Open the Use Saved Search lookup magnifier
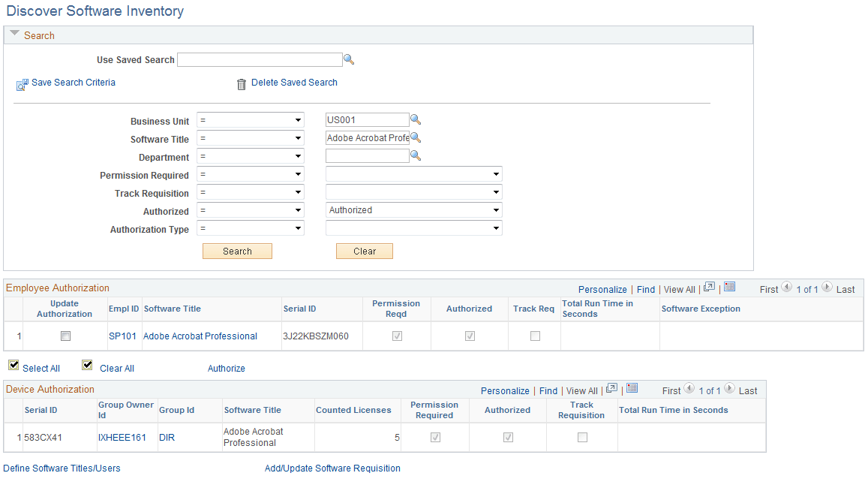Image resolution: width=868 pixels, height=479 pixels. pyautogui.click(x=349, y=59)
